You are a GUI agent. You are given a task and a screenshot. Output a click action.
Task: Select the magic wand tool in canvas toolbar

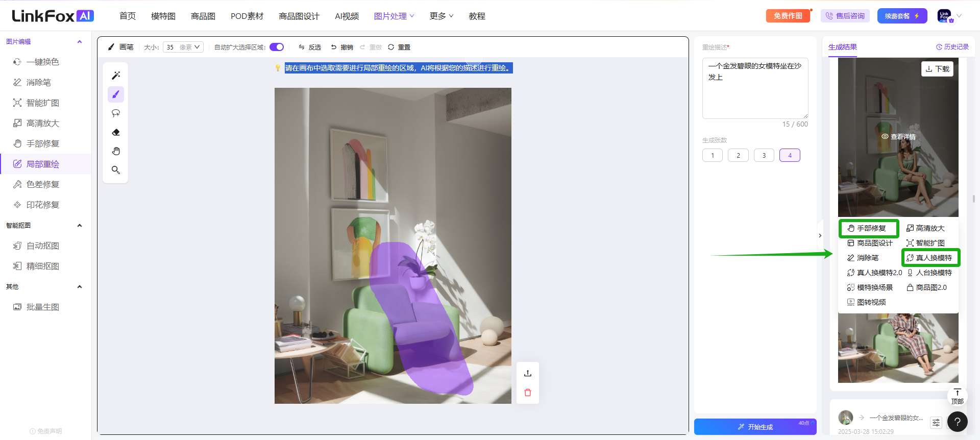pyautogui.click(x=116, y=76)
